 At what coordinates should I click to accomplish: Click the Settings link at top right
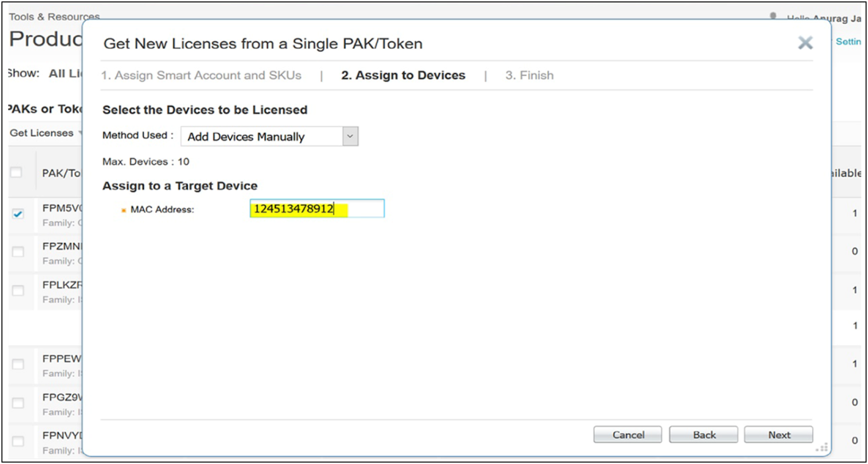point(848,42)
